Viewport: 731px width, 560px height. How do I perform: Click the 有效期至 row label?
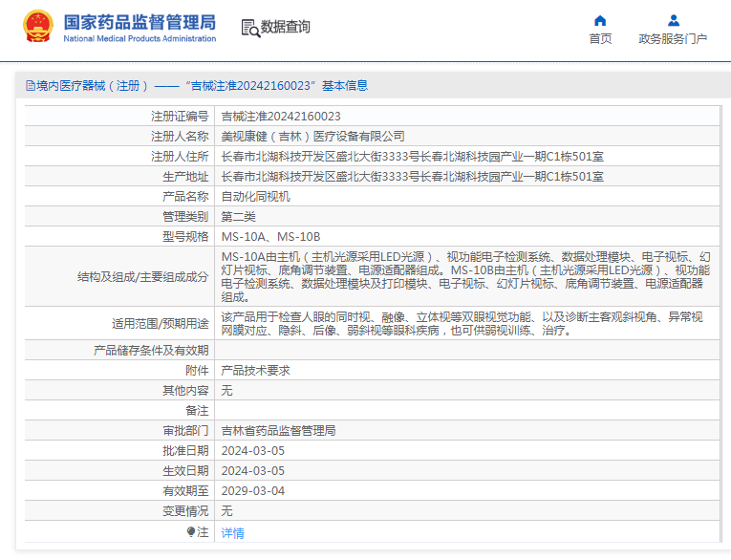(x=185, y=490)
